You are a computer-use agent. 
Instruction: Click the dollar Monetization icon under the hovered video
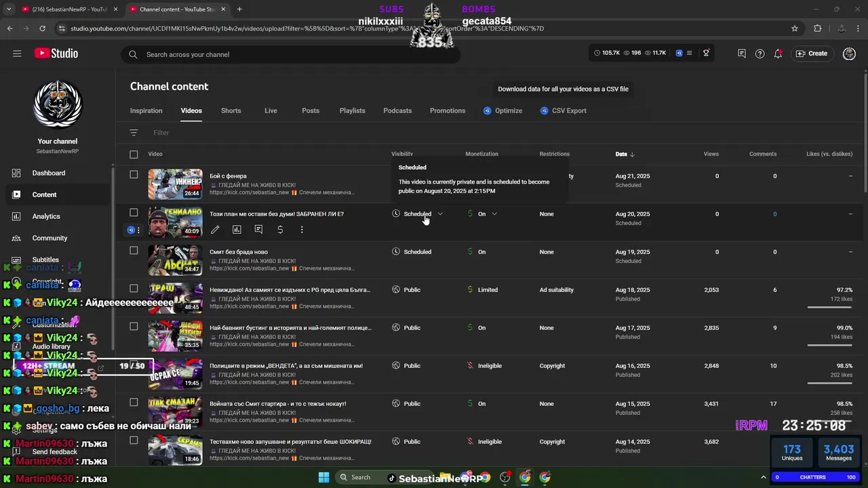click(x=280, y=230)
